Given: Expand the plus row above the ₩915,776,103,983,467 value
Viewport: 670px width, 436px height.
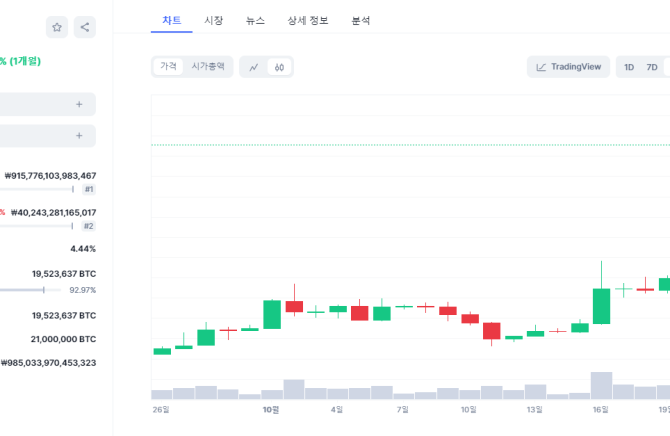Looking at the screenshot, I should 79,135.
